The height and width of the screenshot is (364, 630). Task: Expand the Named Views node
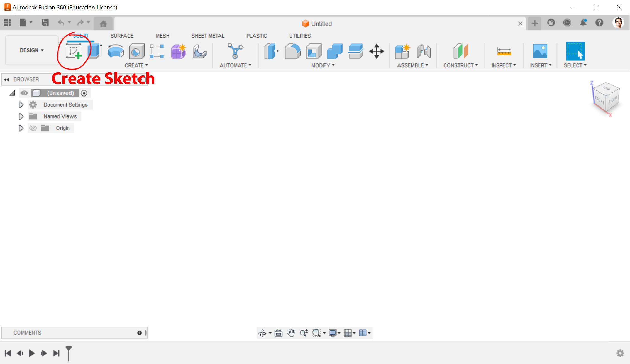point(21,116)
